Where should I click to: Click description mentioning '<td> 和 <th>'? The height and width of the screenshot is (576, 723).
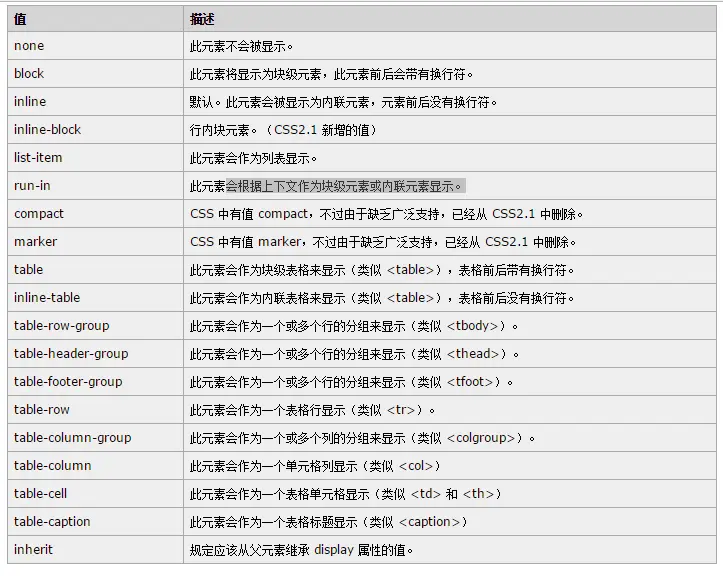tap(346, 494)
